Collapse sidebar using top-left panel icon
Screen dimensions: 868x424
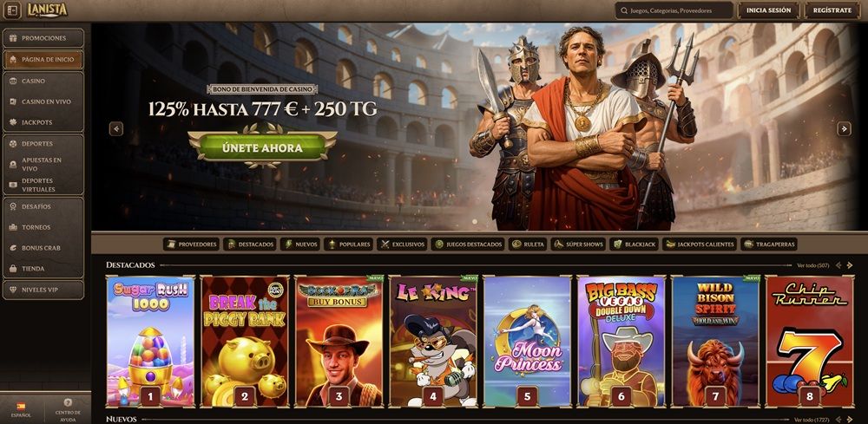pos(12,10)
